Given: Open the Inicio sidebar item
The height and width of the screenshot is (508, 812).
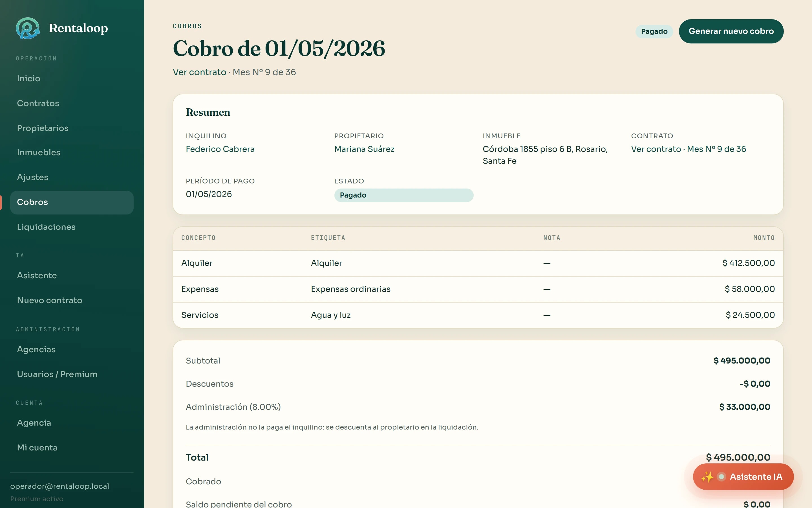Looking at the screenshot, I should 72,78.
